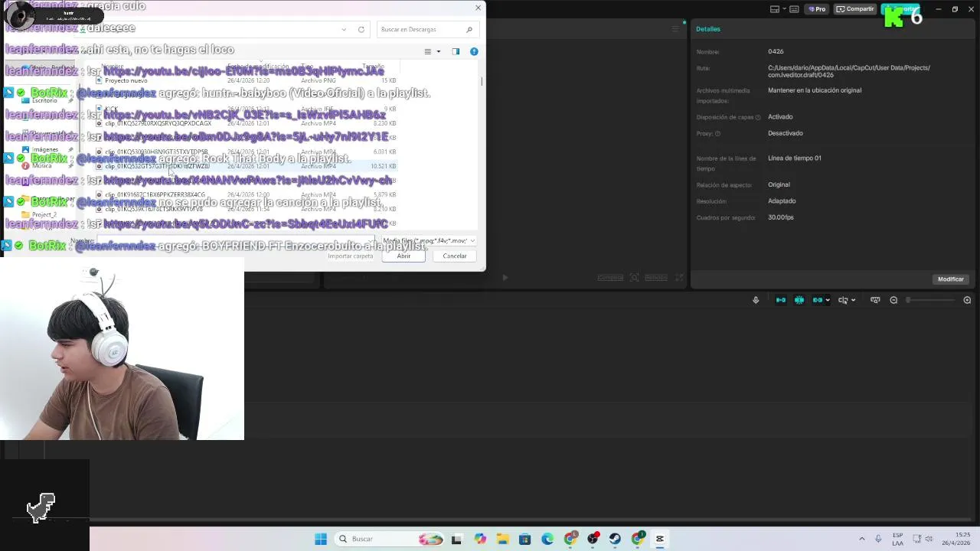Image resolution: width=980 pixels, height=551 pixels.
Task: Click the info icon beside Disposición de capas
Action: pyautogui.click(x=758, y=117)
